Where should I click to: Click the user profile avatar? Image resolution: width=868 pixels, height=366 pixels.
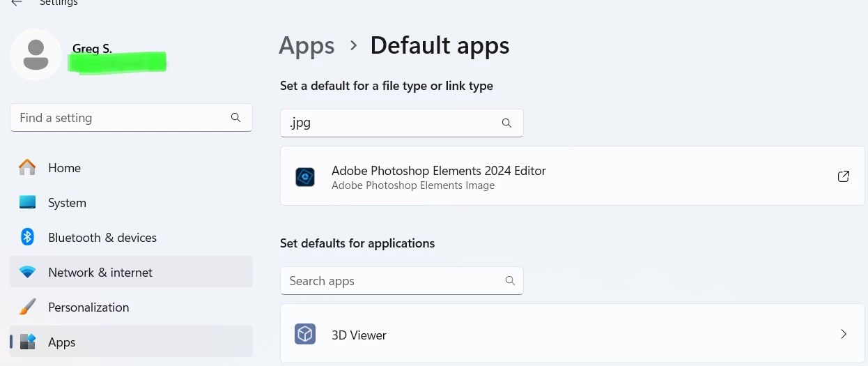pos(36,55)
